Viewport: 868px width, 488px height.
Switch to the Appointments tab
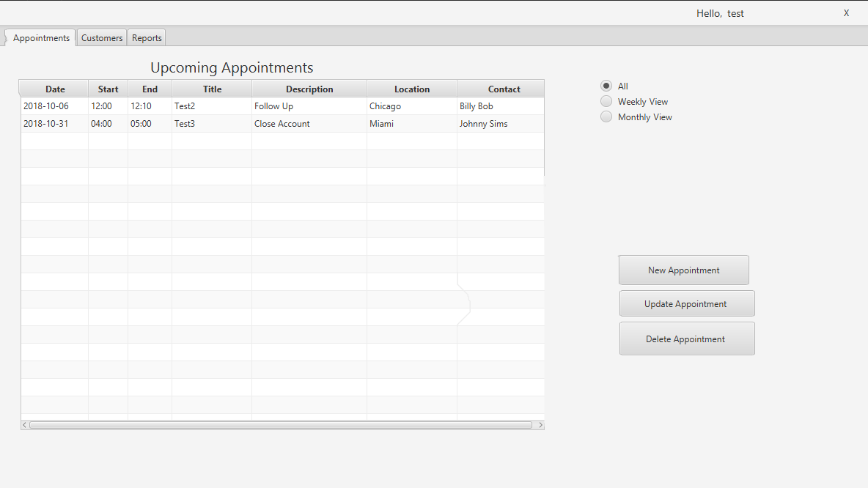[41, 37]
